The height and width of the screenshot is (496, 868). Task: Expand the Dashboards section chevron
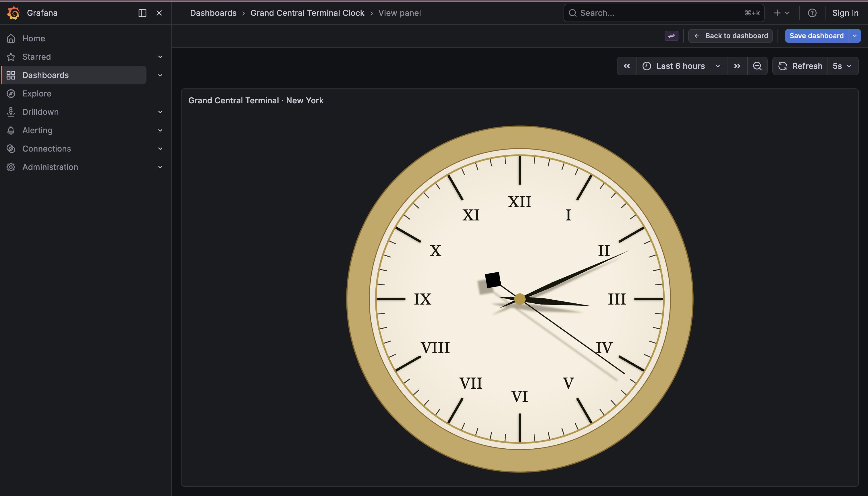(x=160, y=75)
